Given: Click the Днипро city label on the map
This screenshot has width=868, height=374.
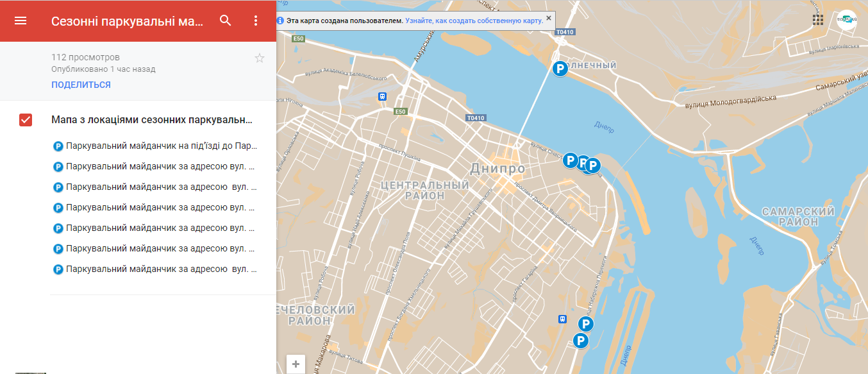Looking at the screenshot, I should point(497,169).
